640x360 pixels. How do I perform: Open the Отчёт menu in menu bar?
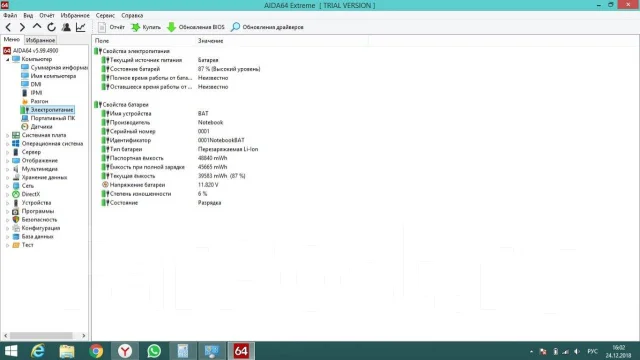click(47, 16)
